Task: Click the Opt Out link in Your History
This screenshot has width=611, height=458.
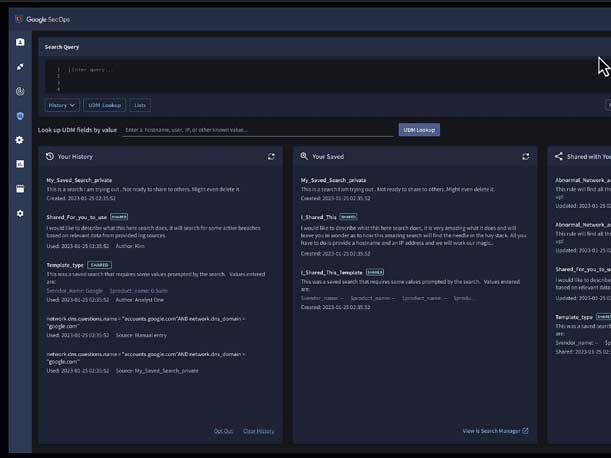Action: tap(223, 431)
